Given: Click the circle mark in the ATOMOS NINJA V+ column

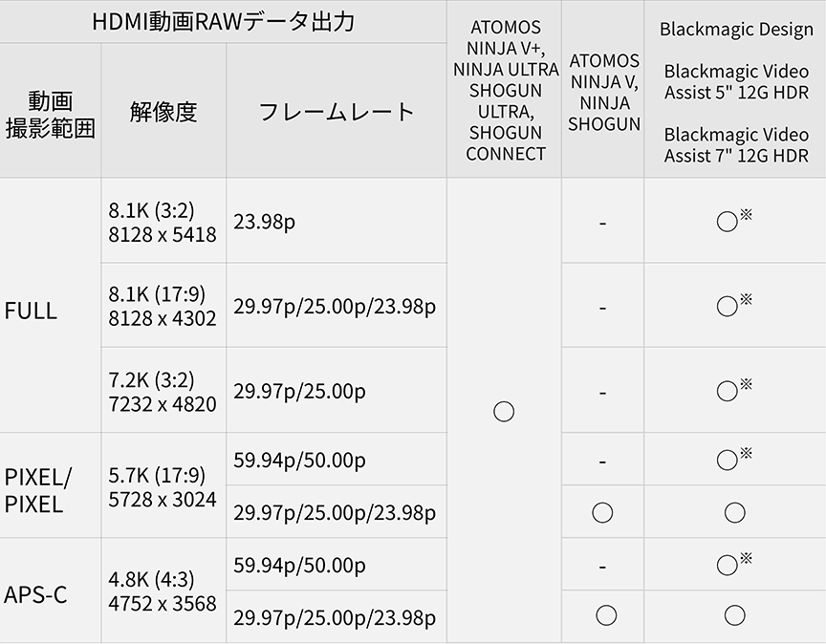Looking at the screenshot, I should (x=504, y=411).
